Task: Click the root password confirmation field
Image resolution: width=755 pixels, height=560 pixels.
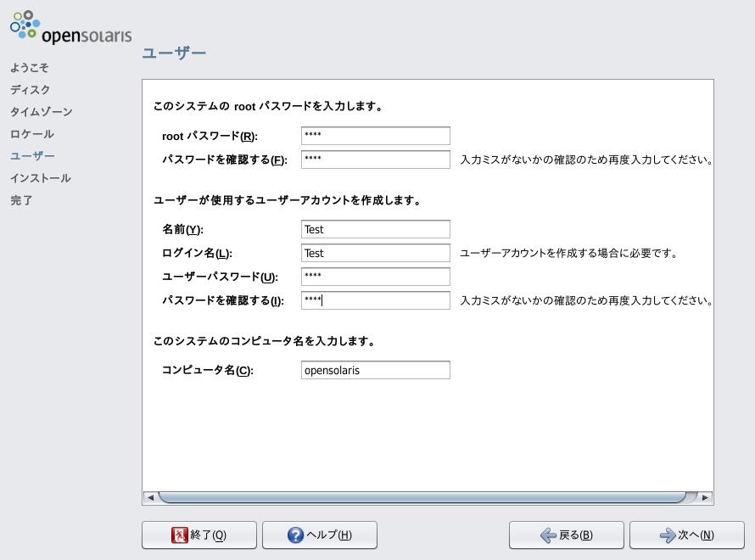Action: pos(375,160)
